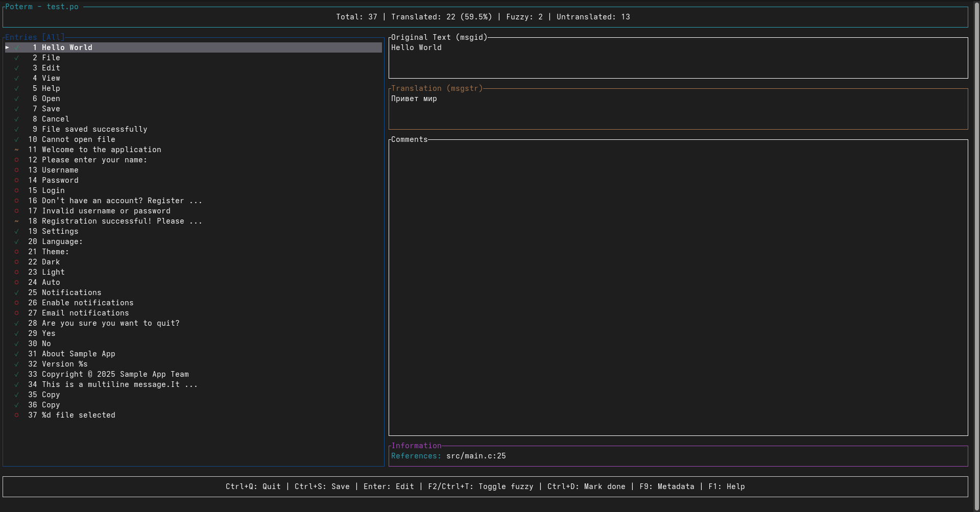Select entry 36 Copy
This screenshot has width=980, height=512.
point(194,405)
